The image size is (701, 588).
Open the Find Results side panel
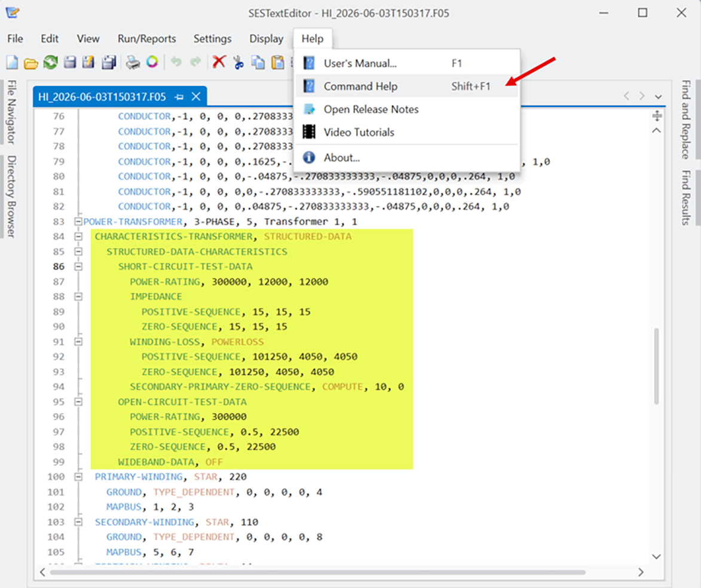click(x=686, y=198)
